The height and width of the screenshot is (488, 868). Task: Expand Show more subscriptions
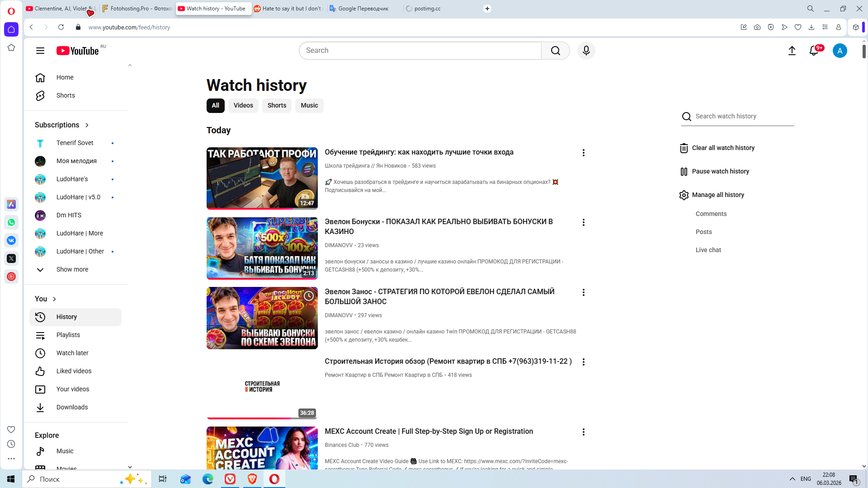click(72, 269)
